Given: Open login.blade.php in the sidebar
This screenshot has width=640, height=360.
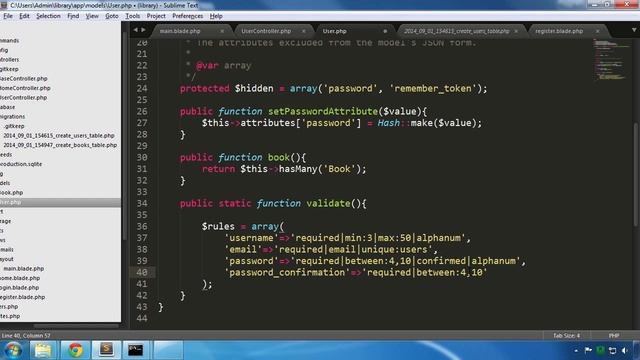Looking at the screenshot, I should pos(20,287).
